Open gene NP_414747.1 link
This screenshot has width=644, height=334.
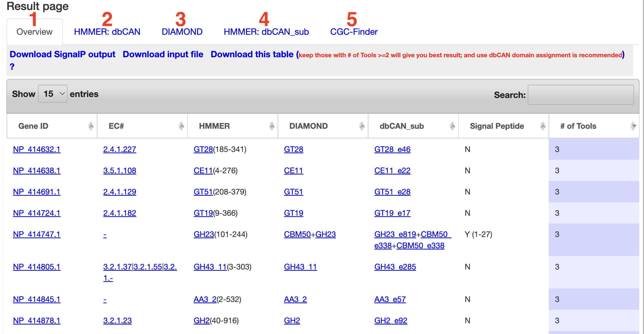coord(37,234)
